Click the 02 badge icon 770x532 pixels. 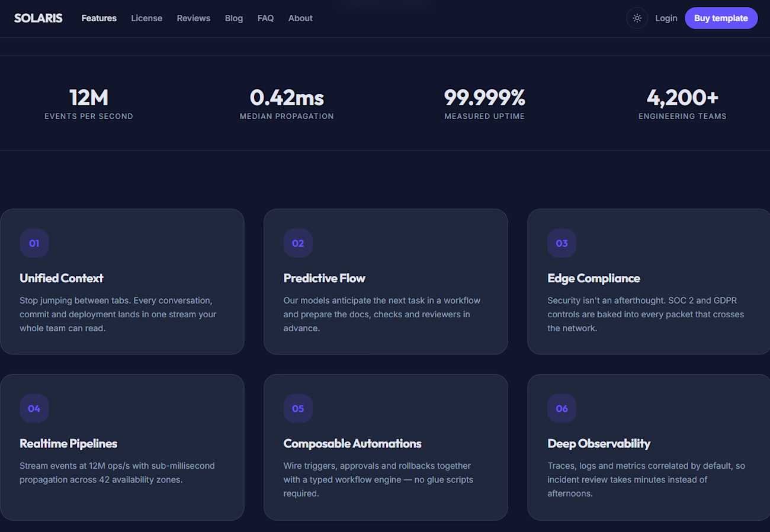pyautogui.click(x=298, y=243)
